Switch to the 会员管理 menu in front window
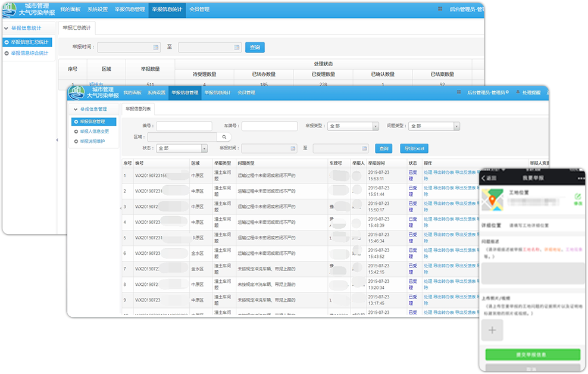Image resolution: width=588 pixels, height=374 pixels. (x=246, y=93)
